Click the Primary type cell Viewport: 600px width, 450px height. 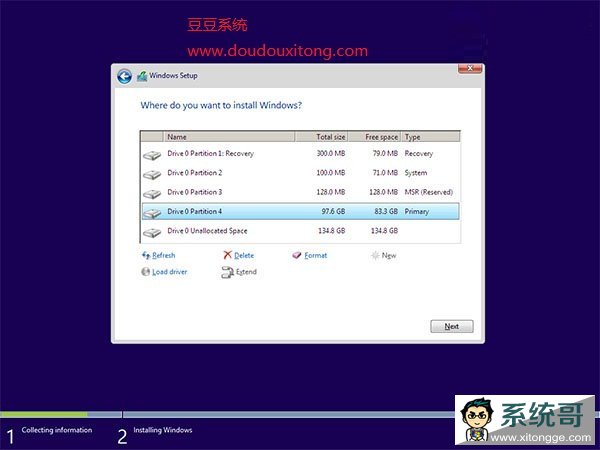(417, 211)
